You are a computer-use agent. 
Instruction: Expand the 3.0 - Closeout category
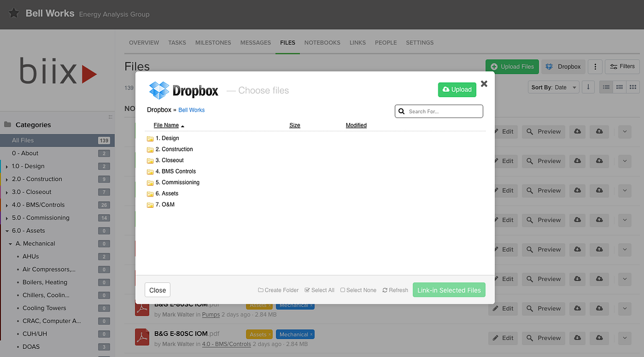tap(6, 192)
